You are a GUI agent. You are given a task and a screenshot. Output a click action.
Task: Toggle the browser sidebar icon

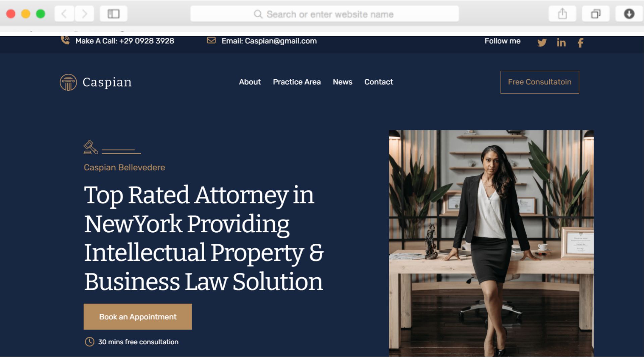coord(113,14)
